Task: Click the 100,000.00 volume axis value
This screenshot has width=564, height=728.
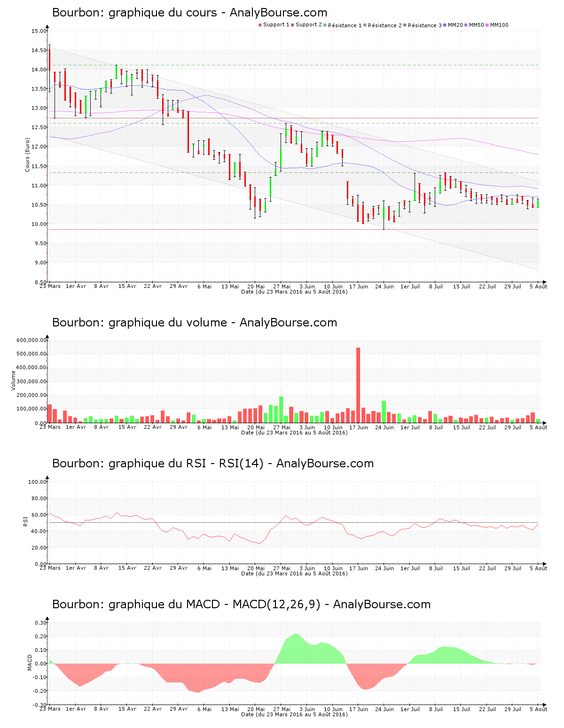Action: [31, 409]
